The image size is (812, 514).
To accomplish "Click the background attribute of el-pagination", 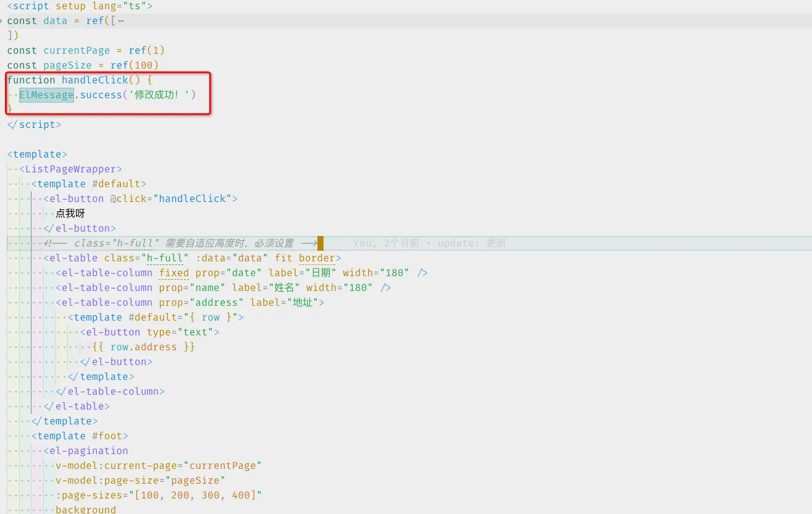I will (x=86, y=510).
